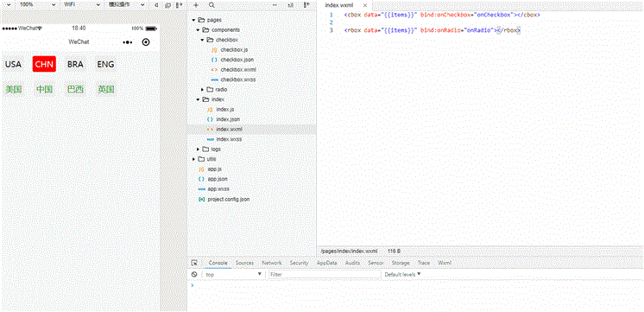Open the top context dropdown in console
Image resolution: width=644 pixels, height=312 pixels.
233,274
